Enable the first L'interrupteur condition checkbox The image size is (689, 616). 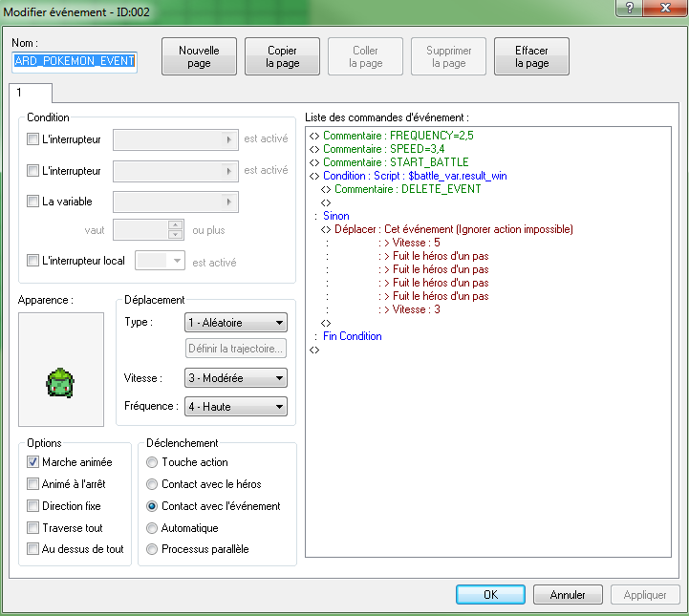32,139
